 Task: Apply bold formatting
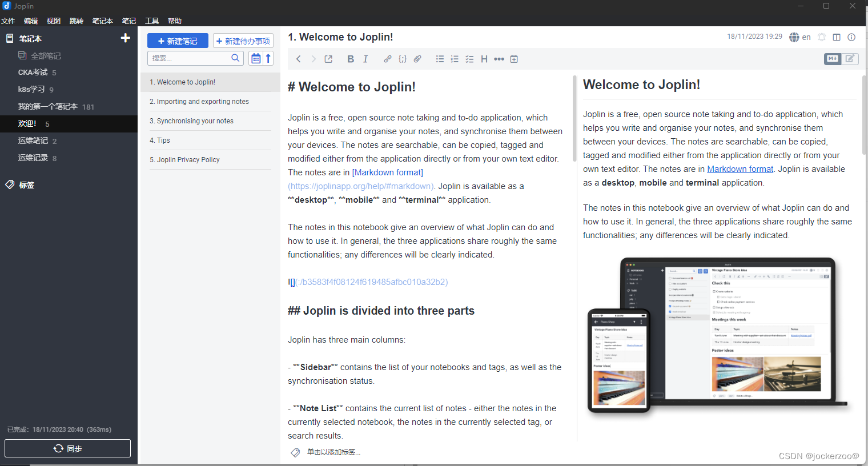351,59
